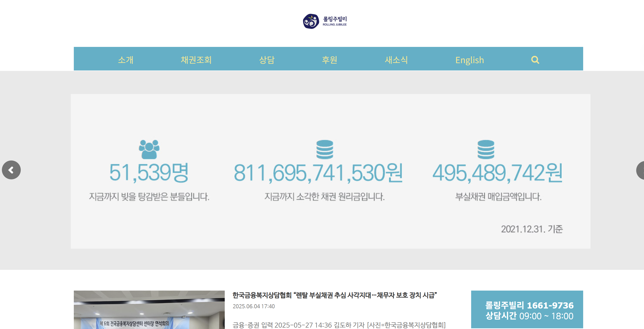Open the 채권조회 menu
The width and height of the screenshot is (644, 329).
pyautogui.click(x=196, y=60)
